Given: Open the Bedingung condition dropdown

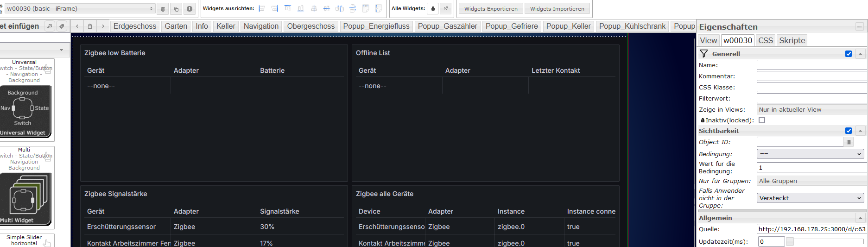Looking at the screenshot, I should tap(811, 154).
